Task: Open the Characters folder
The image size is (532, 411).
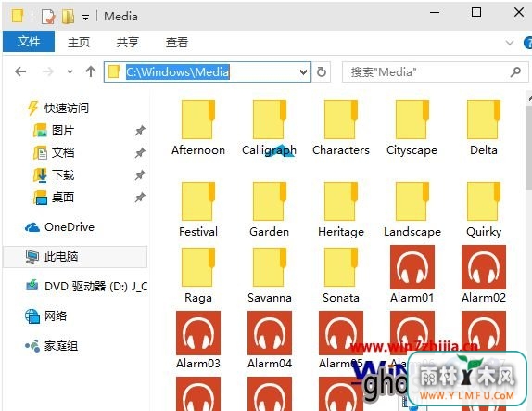Action: click(341, 127)
